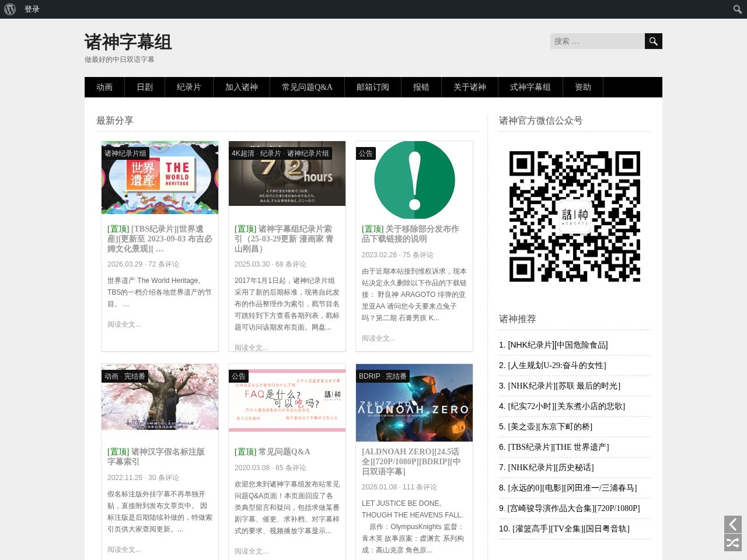
Task: Click the left arrow navigation icon
Action: [x=733, y=524]
